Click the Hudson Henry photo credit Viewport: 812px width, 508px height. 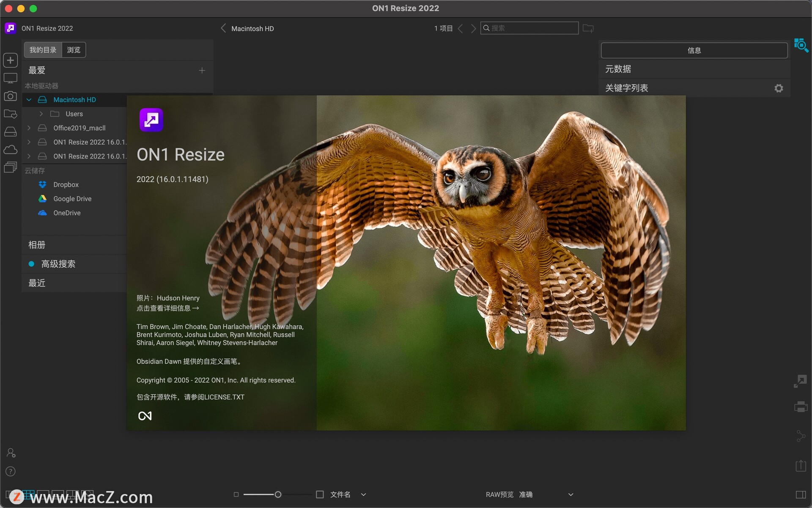(168, 298)
